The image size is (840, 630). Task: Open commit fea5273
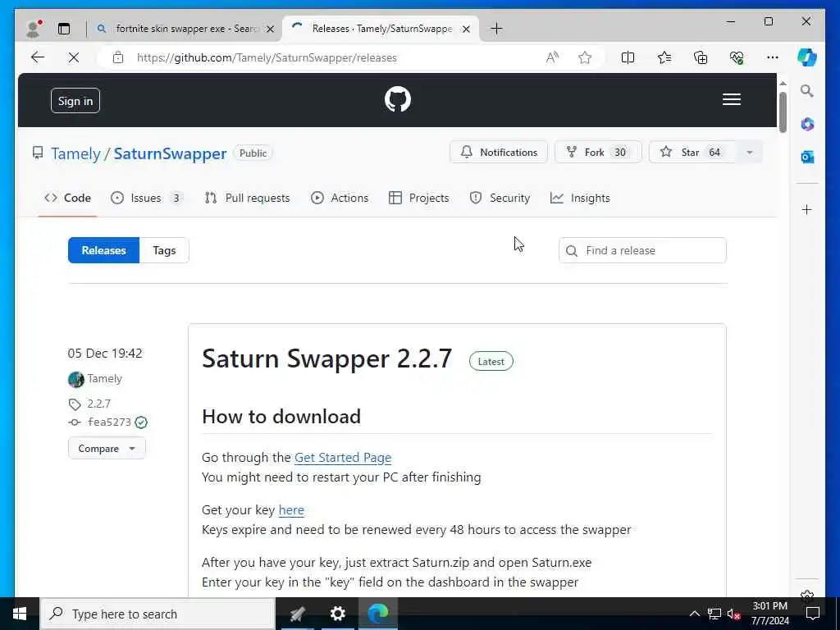[x=109, y=422]
